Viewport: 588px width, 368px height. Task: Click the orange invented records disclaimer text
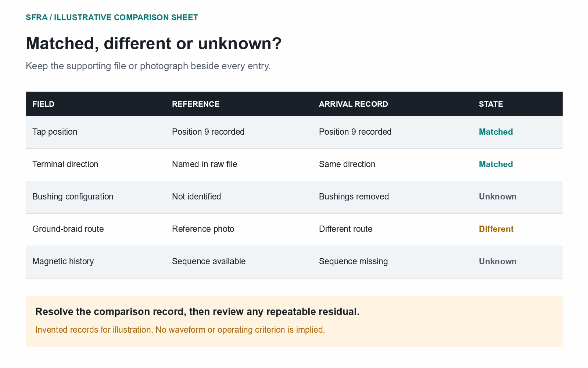tap(180, 330)
